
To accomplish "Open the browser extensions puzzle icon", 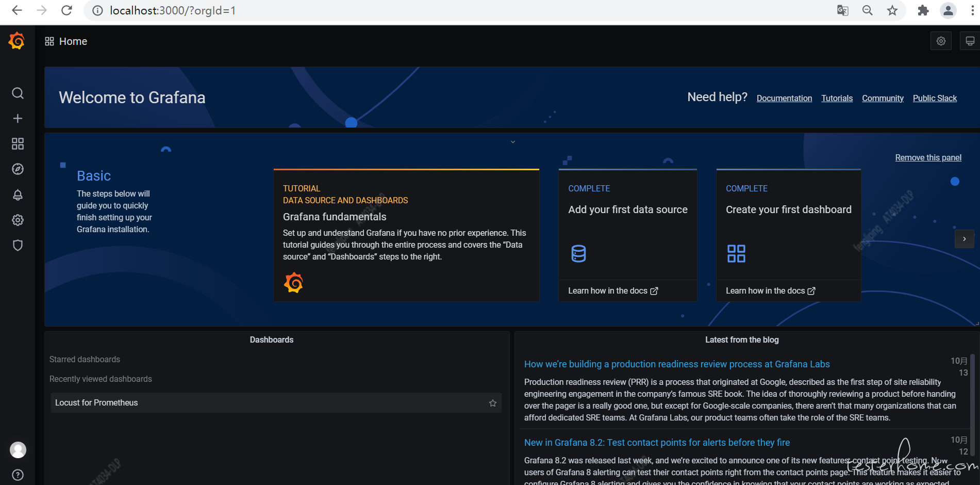I will coord(923,10).
